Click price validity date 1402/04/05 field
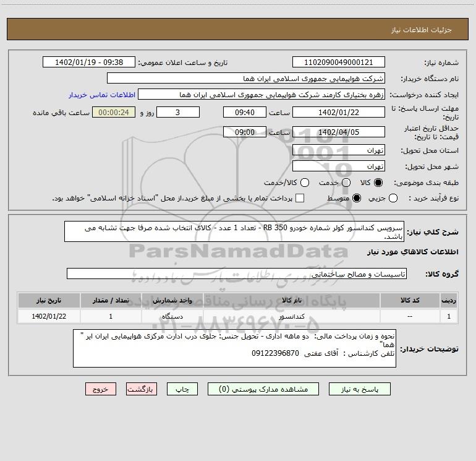 (339, 132)
